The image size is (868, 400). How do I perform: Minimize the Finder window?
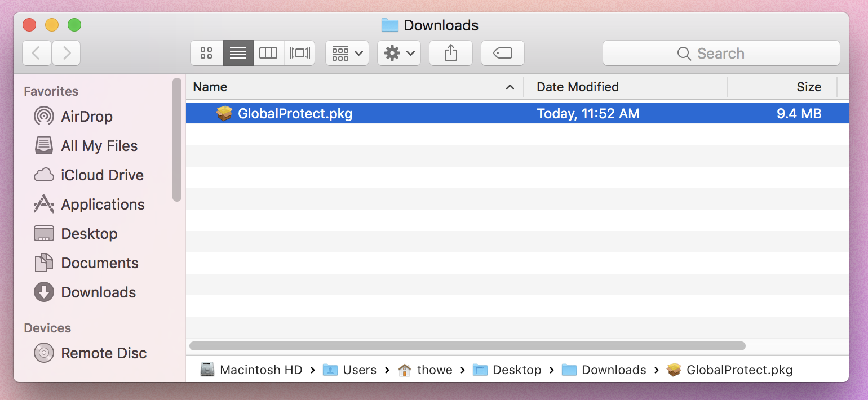pyautogui.click(x=52, y=25)
